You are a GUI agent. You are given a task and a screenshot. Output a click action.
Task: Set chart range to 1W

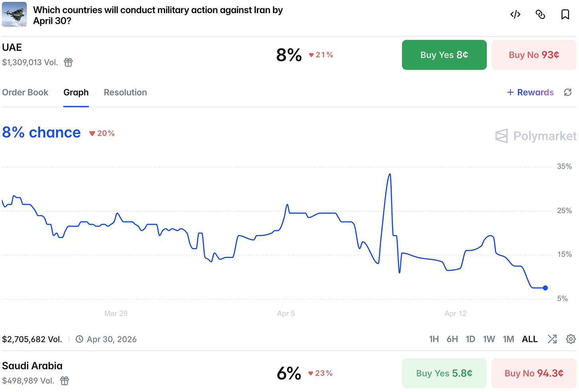click(489, 339)
